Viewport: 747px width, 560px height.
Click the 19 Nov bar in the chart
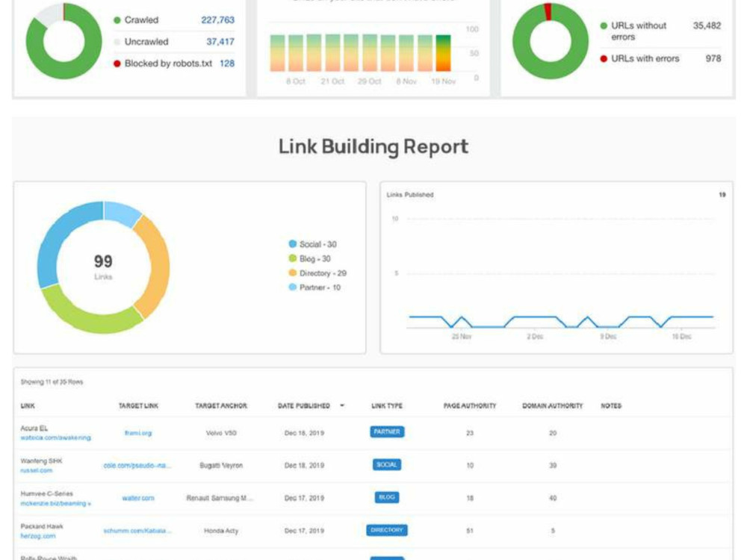(443, 53)
